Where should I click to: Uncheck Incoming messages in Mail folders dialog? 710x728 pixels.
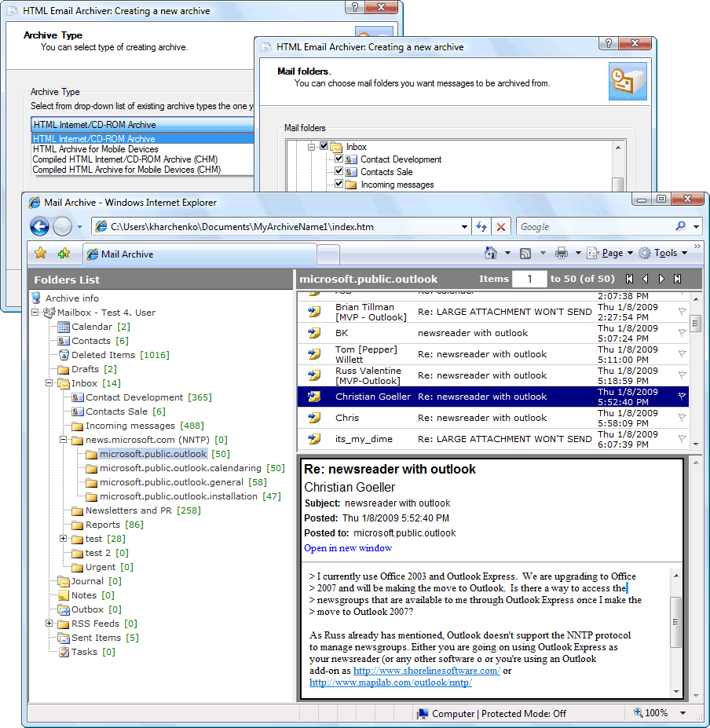click(x=339, y=184)
